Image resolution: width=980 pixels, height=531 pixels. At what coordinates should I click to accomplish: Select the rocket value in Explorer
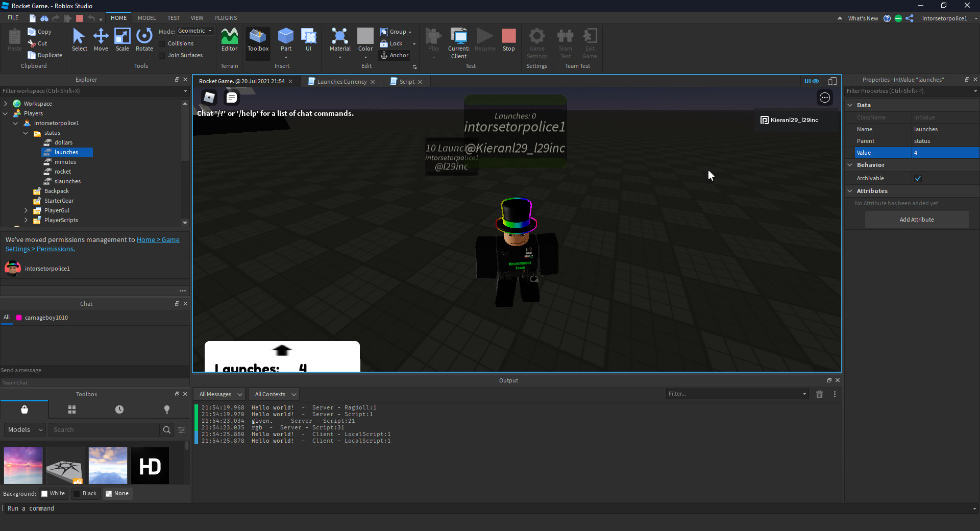pyautogui.click(x=63, y=172)
